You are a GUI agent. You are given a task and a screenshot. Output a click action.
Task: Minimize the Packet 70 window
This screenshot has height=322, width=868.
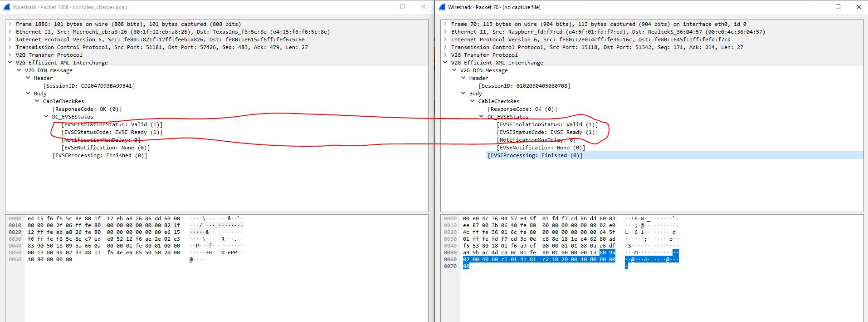(818, 7)
